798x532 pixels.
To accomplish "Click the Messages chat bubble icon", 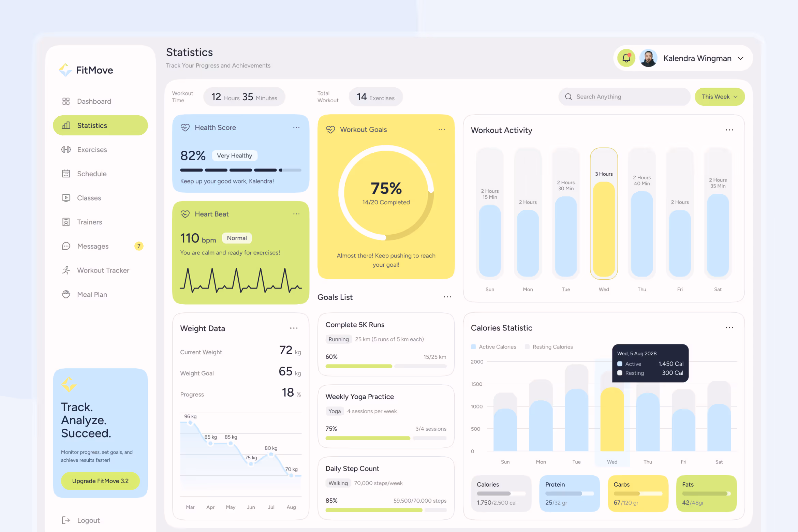I will click(66, 246).
